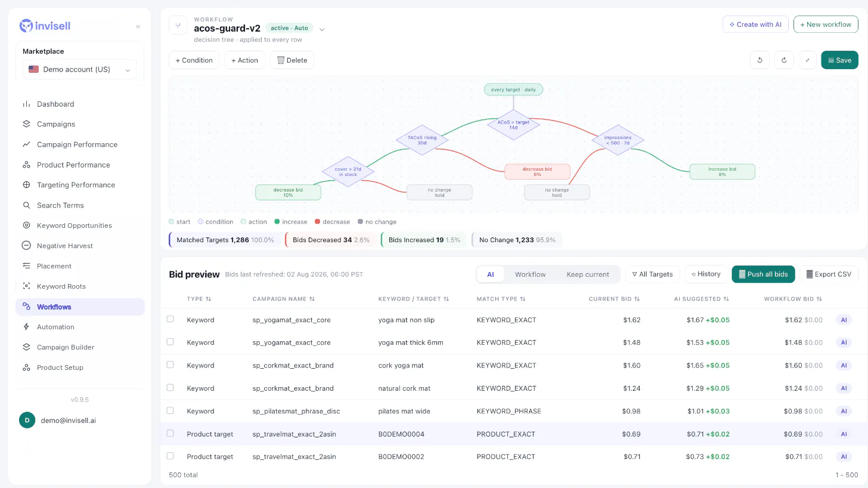The width and height of the screenshot is (868, 488).
Task: Click the undo arrow button
Action: coord(759,60)
